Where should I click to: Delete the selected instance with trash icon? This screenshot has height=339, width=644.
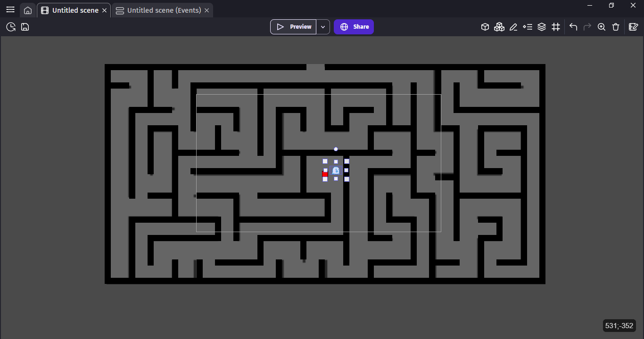(x=616, y=27)
